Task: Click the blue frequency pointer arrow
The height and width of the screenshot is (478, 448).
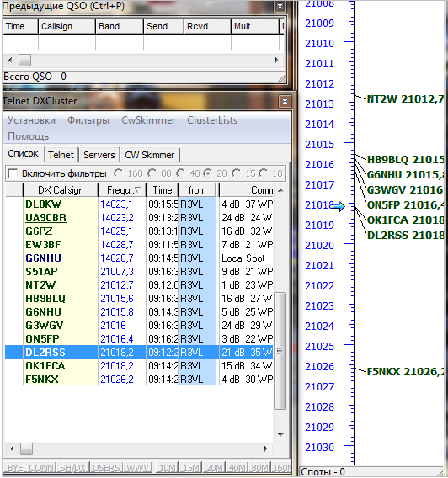Action: point(339,206)
